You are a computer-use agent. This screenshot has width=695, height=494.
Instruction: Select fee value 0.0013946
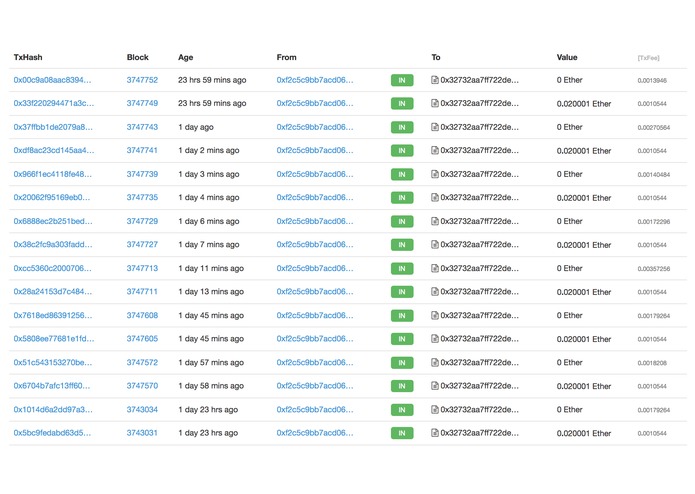[x=652, y=81]
